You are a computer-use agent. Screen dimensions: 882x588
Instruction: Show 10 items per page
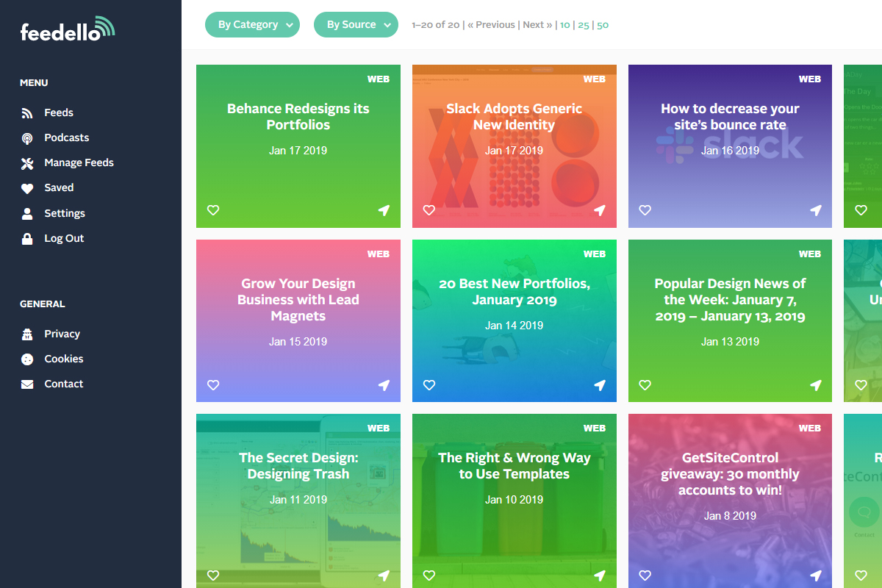click(565, 25)
